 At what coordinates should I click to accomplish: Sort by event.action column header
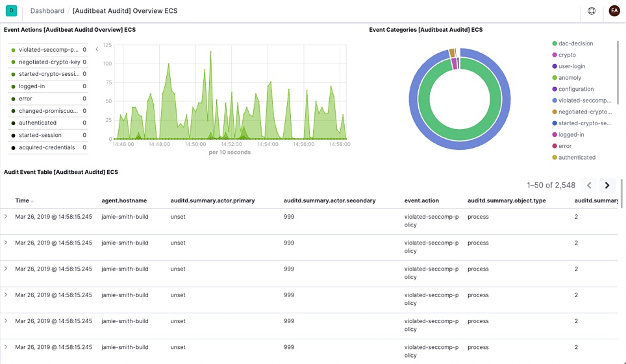[x=421, y=200]
